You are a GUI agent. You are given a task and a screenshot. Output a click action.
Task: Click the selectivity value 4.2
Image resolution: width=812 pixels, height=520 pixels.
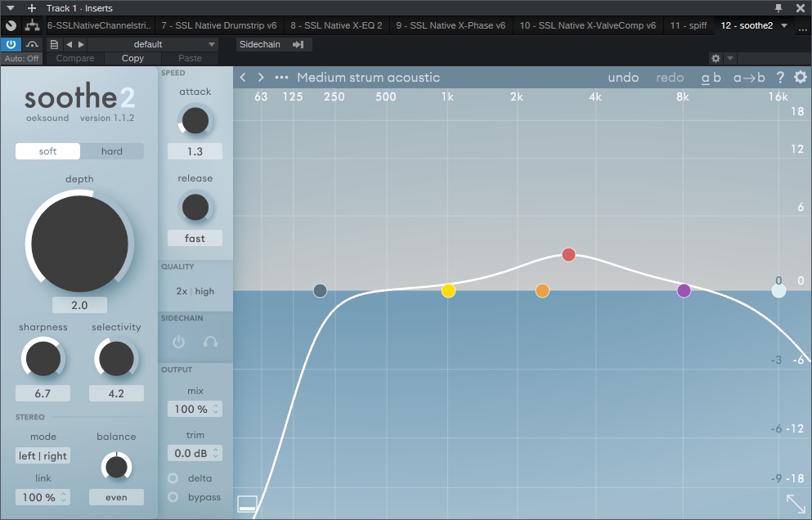tap(116, 393)
